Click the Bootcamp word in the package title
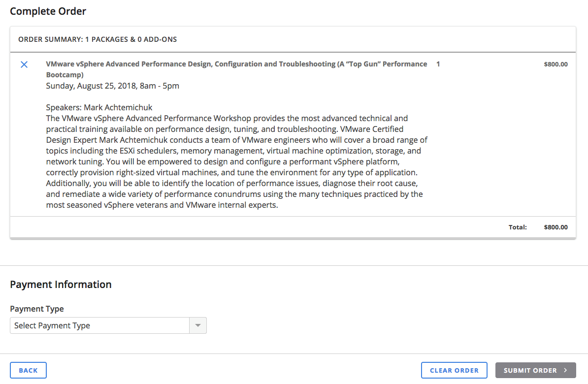The height and width of the screenshot is (384, 588). [65, 75]
